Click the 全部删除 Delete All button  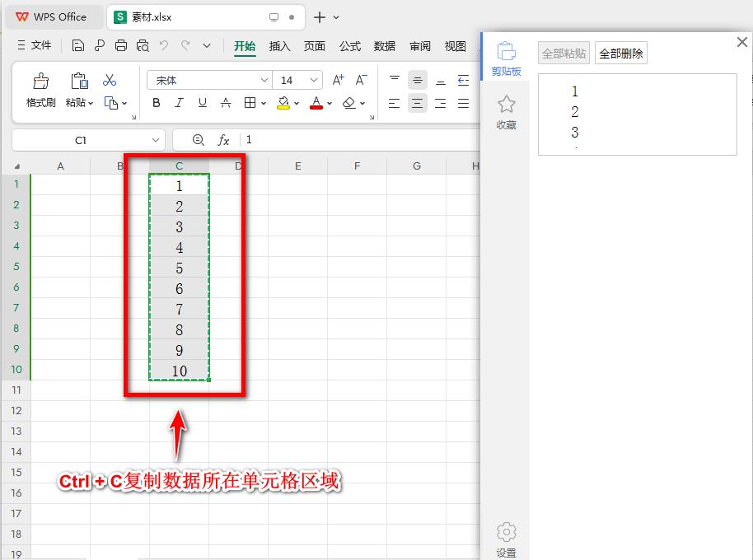click(x=621, y=53)
